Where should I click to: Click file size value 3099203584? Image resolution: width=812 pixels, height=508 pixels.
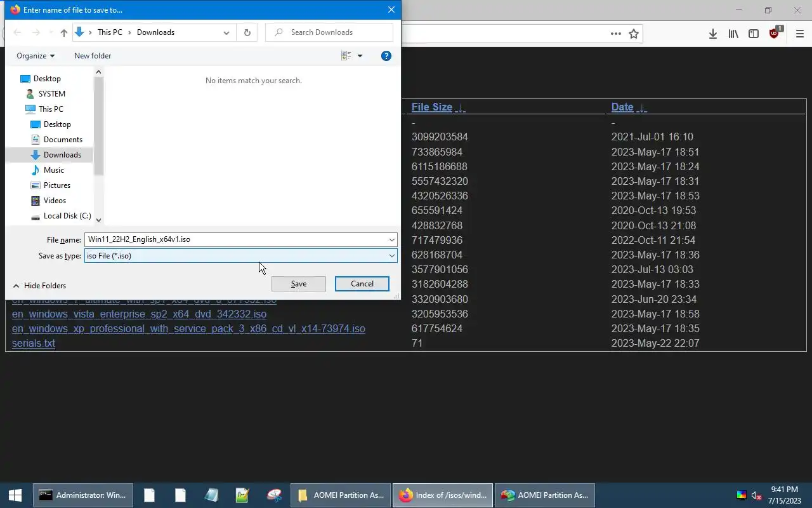pos(440,137)
